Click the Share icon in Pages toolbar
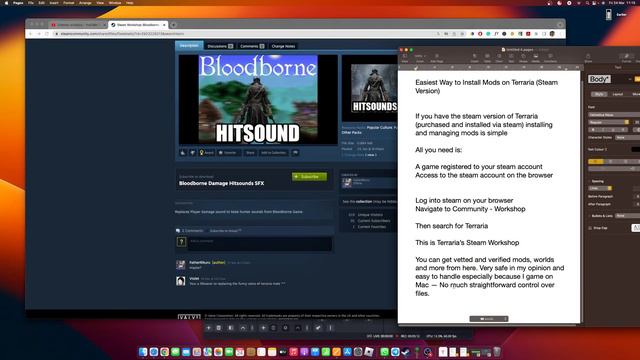This screenshot has width=640, height=360. point(588,58)
